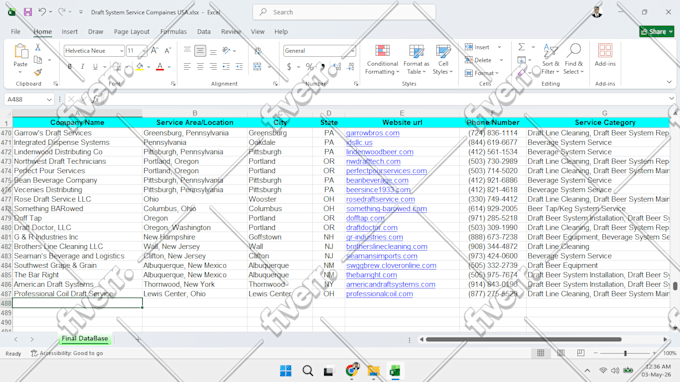Open Conditional Formatting
The width and height of the screenshot is (680, 382).
click(x=382, y=59)
